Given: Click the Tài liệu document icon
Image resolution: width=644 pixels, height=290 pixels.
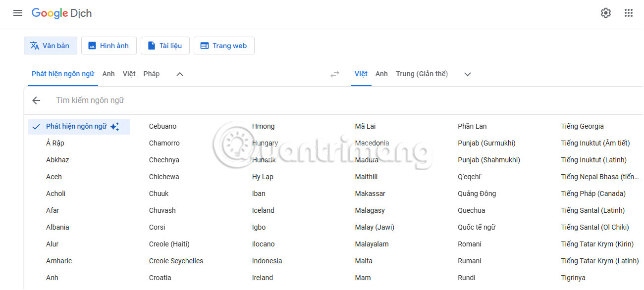Looking at the screenshot, I should (151, 45).
